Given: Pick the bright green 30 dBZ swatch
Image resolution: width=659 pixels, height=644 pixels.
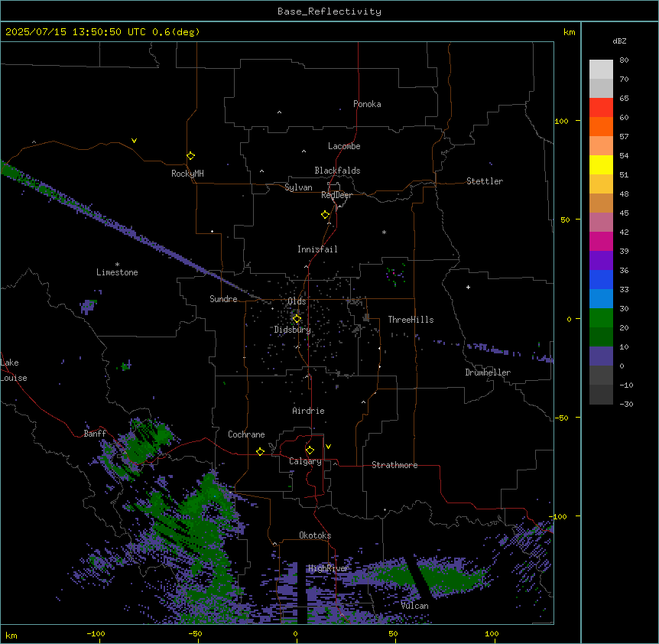Looking at the screenshot, I should click(x=601, y=318).
